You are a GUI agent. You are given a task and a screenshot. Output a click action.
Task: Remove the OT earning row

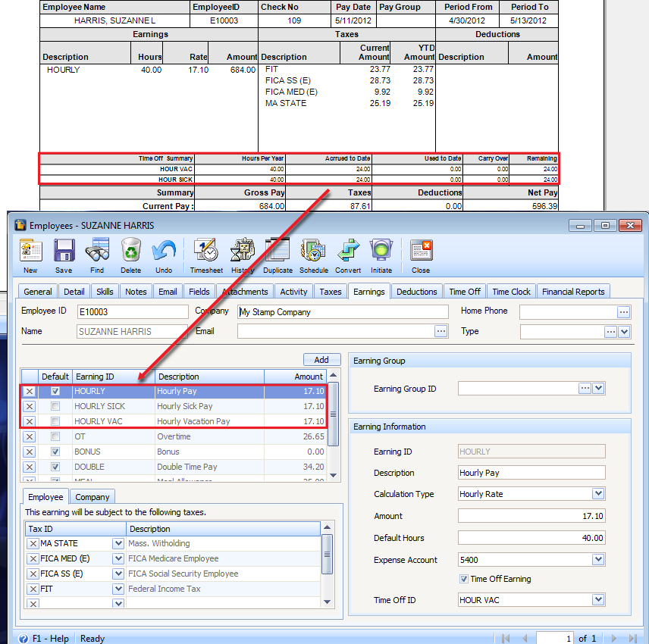click(x=30, y=436)
